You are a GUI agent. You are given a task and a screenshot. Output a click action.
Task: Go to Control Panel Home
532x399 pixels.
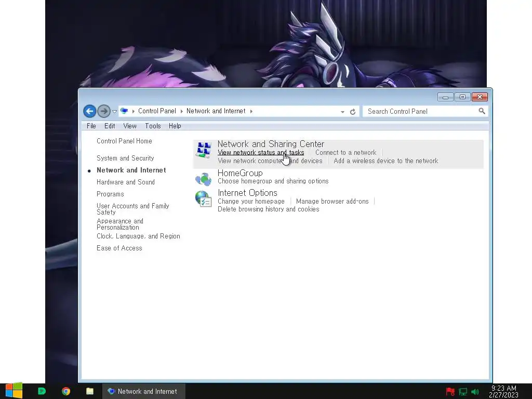pyautogui.click(x=124, y=141)
